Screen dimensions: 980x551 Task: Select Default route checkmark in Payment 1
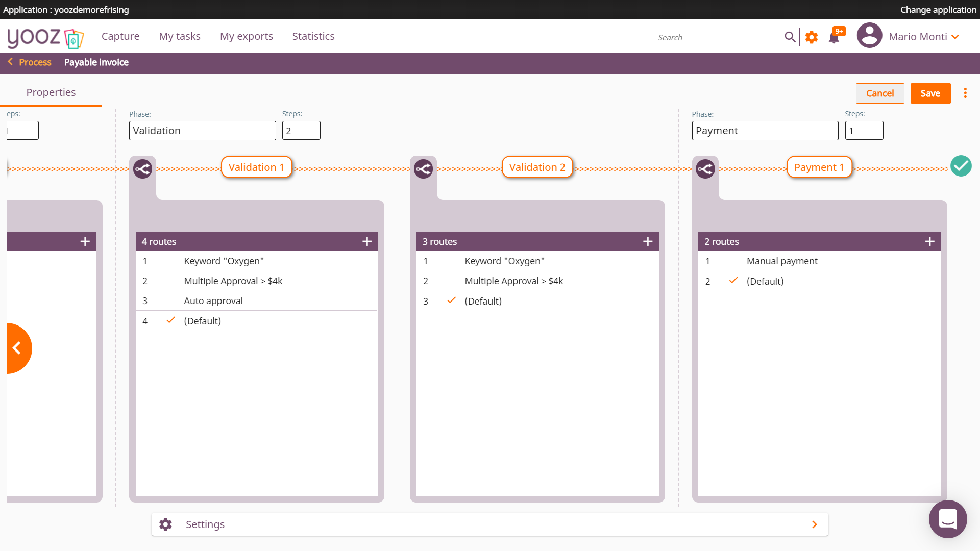coord(733,281)
